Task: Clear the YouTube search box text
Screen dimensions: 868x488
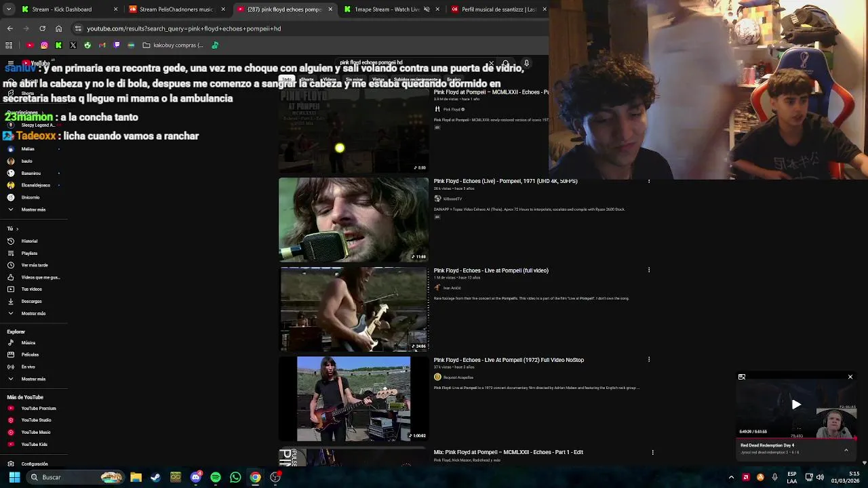Action: tap(492, 63)
